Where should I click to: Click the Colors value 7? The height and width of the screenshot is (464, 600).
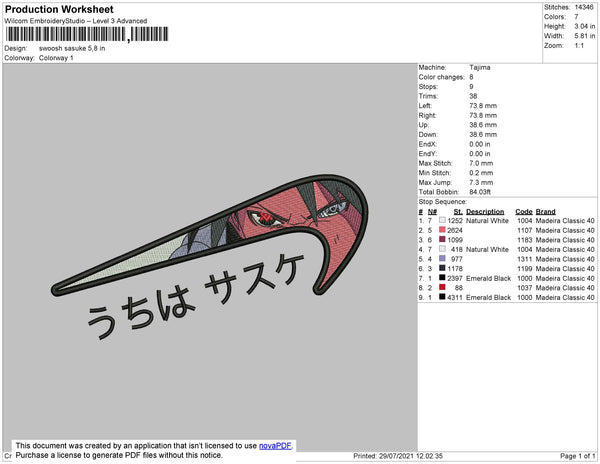click(x=576, y=17)
